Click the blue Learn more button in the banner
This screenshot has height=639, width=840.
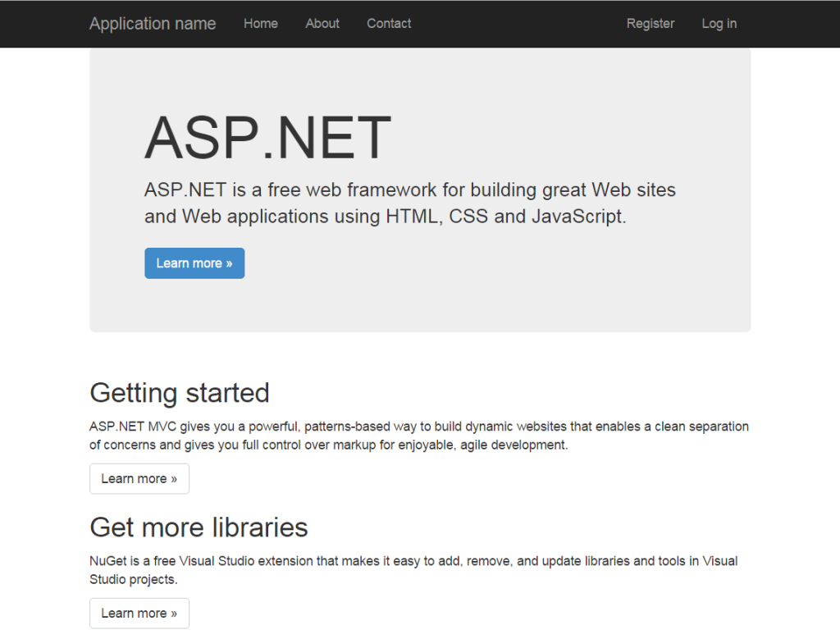pos(194,262)
